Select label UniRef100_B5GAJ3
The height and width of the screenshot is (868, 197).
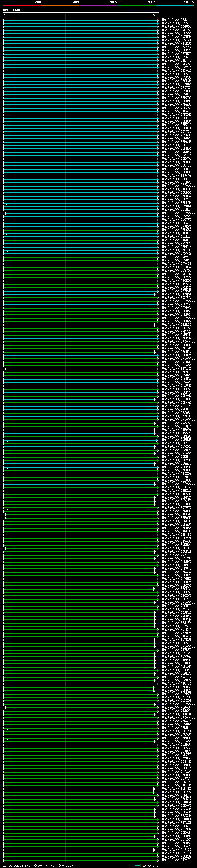point(177,464)
